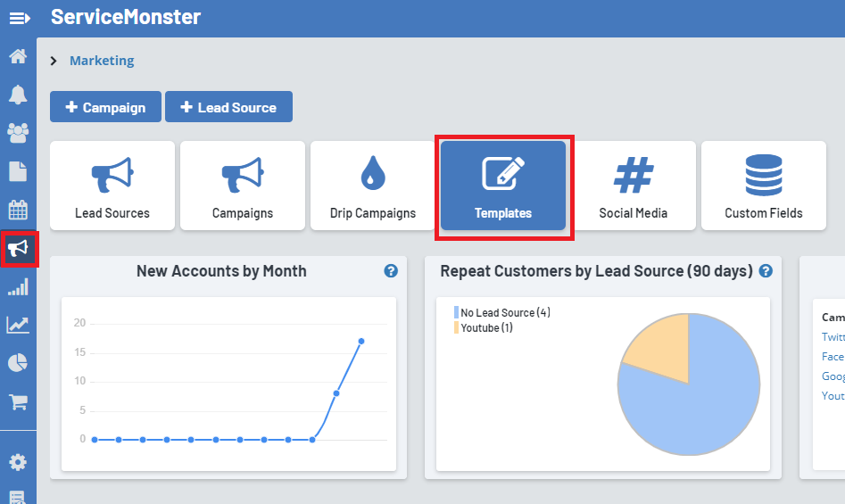Screen dimensions: 845x504
Task: Click the + Lead Source button
Action: 228,107
